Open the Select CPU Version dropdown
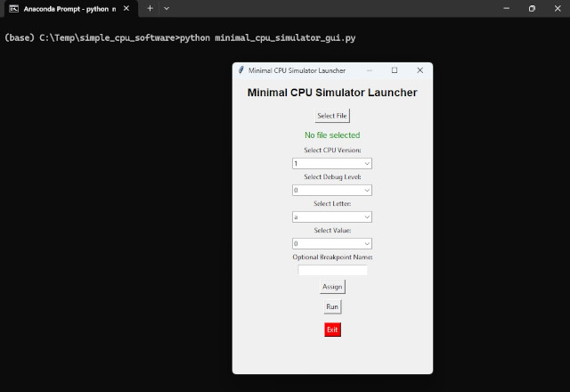The image size is (570, 392). pyautogui.click(x=332, y=164)
